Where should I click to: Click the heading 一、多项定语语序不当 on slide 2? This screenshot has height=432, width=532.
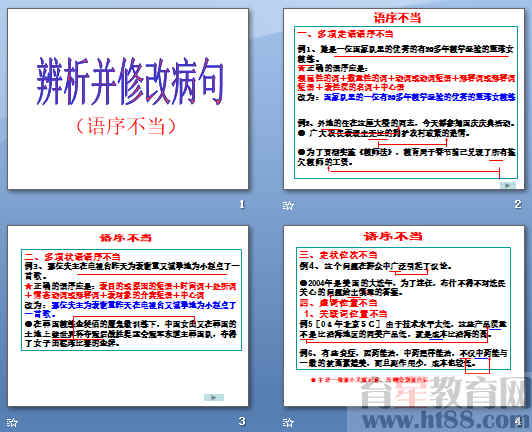click(x=345, y=34)
